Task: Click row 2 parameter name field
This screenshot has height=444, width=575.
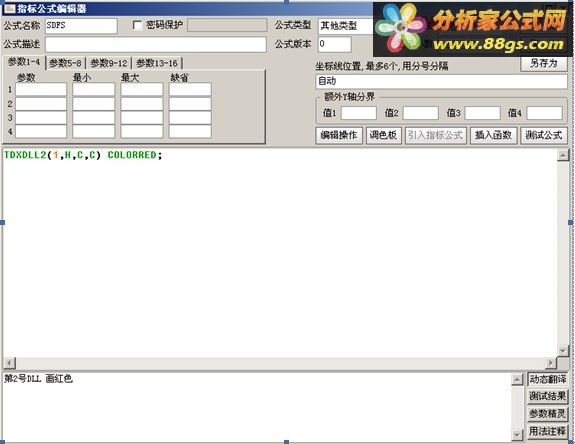Action: (41, 104)
